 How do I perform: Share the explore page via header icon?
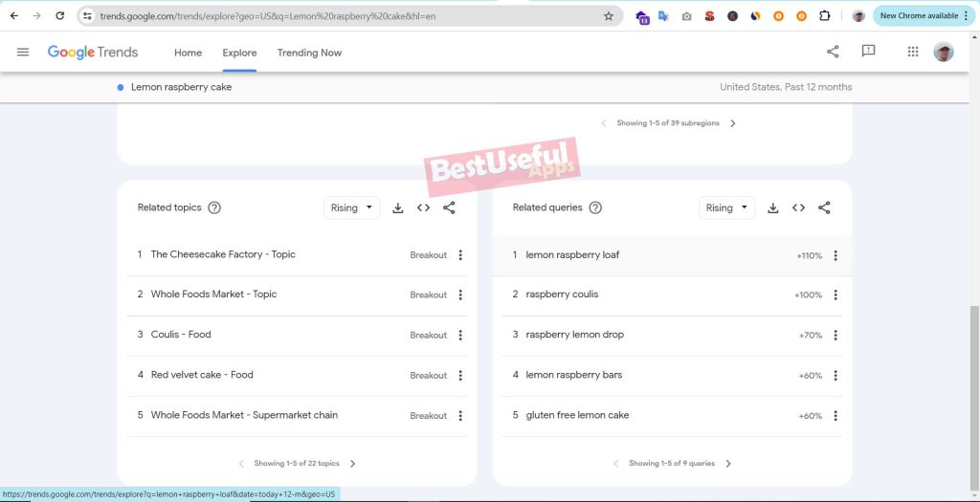(x=833, y=52)
